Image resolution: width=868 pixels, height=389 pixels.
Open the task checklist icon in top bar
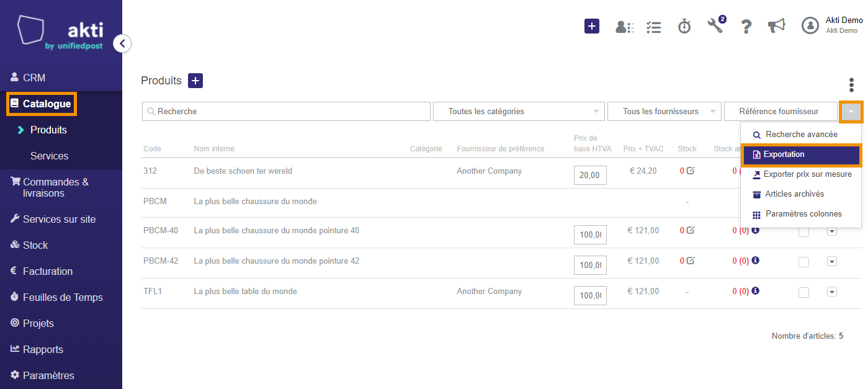click(653, 27)
